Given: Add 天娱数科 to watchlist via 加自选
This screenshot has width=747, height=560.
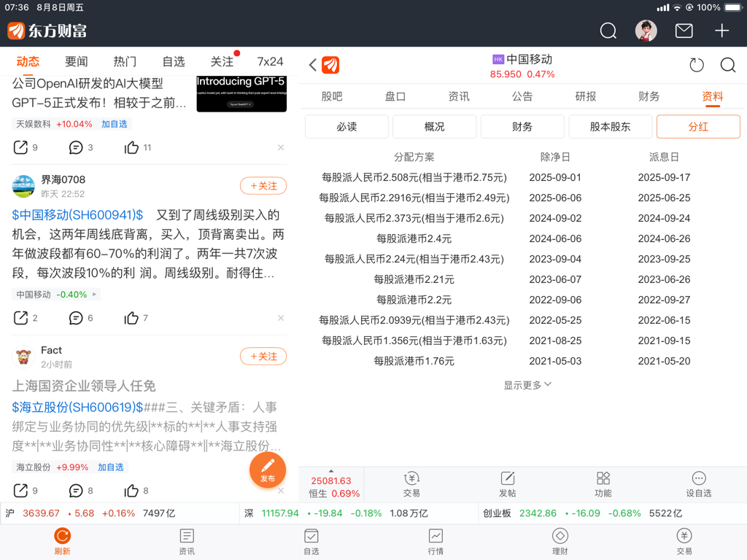Looking at the screenshot, I should (x=115, y=124).
